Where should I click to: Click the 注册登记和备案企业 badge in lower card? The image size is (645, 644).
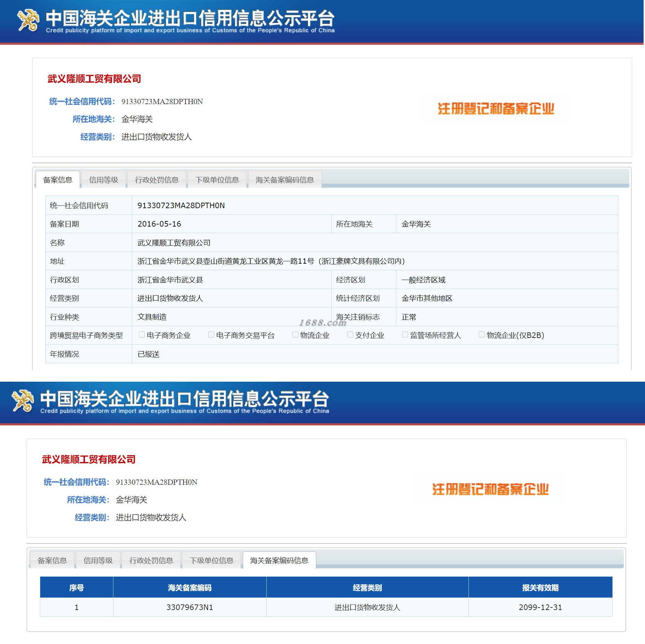click(490, 489)
